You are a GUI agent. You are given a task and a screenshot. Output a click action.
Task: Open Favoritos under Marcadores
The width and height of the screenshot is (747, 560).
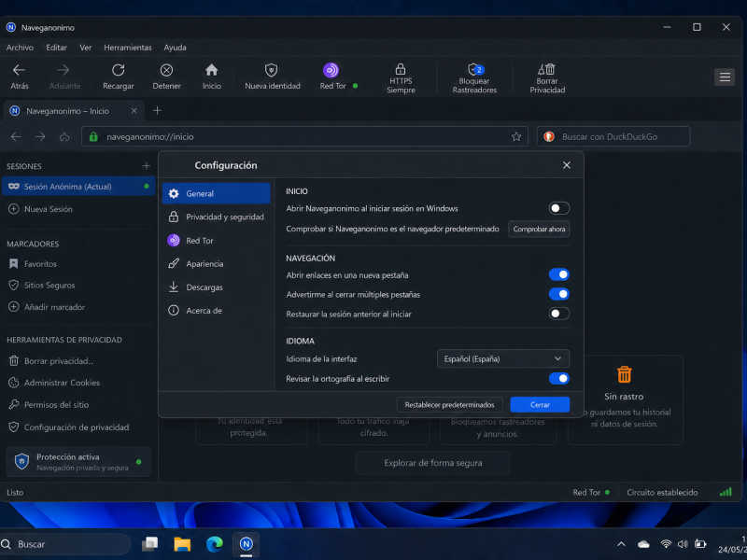click(x=78, y=264)
